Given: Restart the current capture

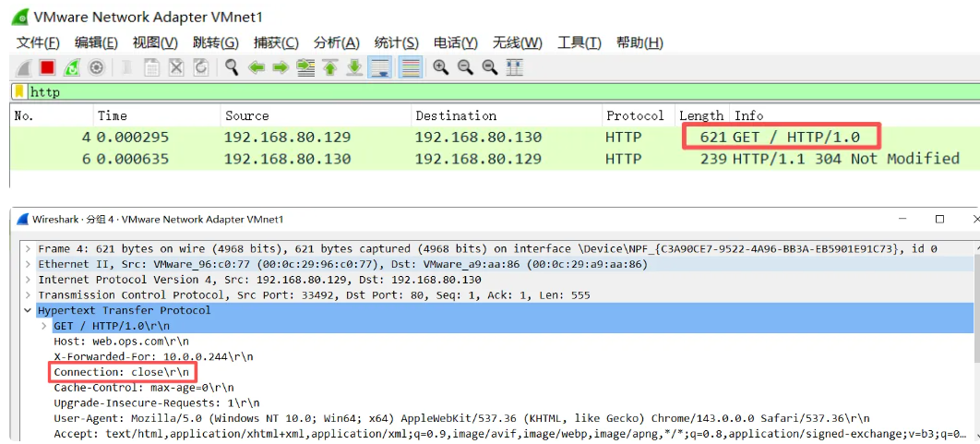Looking at the screenshot, I should [x=71, y=67].
